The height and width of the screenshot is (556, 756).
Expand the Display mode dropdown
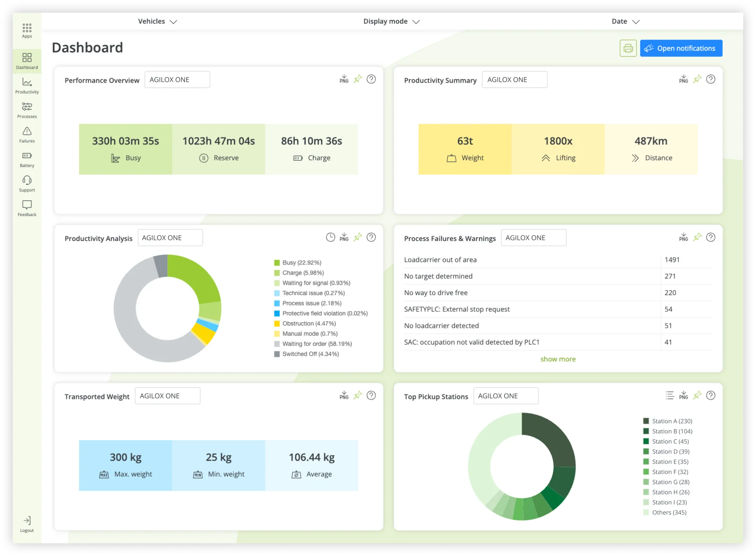pos(391,21)
